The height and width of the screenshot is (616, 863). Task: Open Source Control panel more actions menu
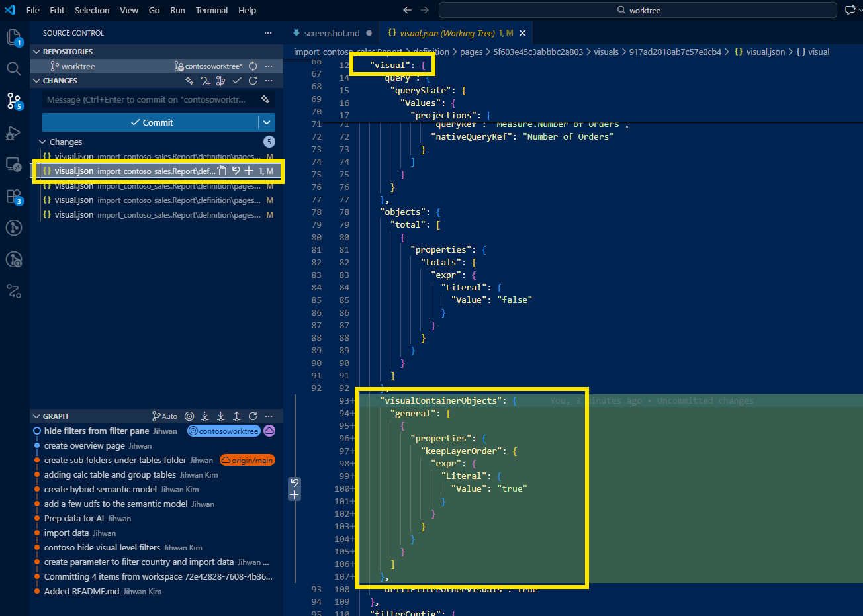267,33
